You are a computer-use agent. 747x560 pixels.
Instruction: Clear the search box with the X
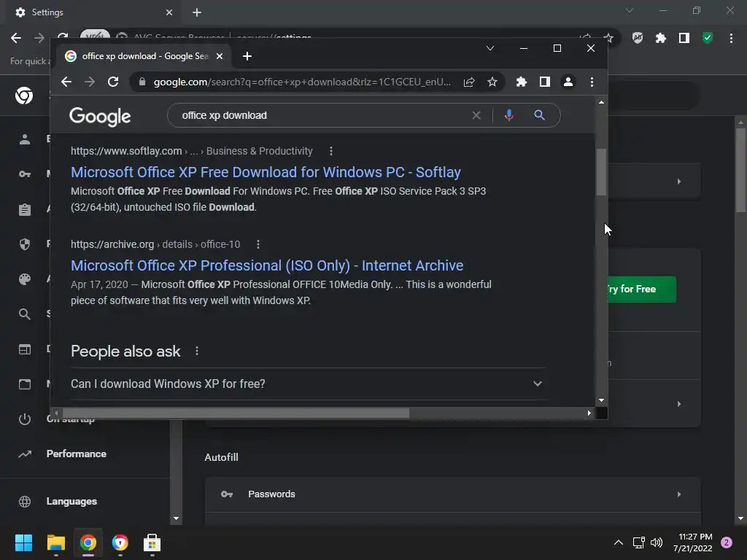(x=476, y=115)
